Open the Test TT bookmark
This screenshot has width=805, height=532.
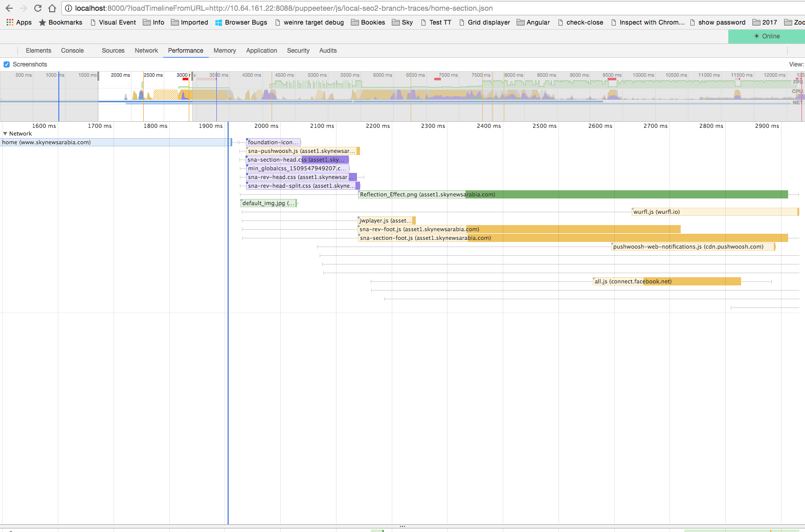pyautogui.click(x=436, y=23)
